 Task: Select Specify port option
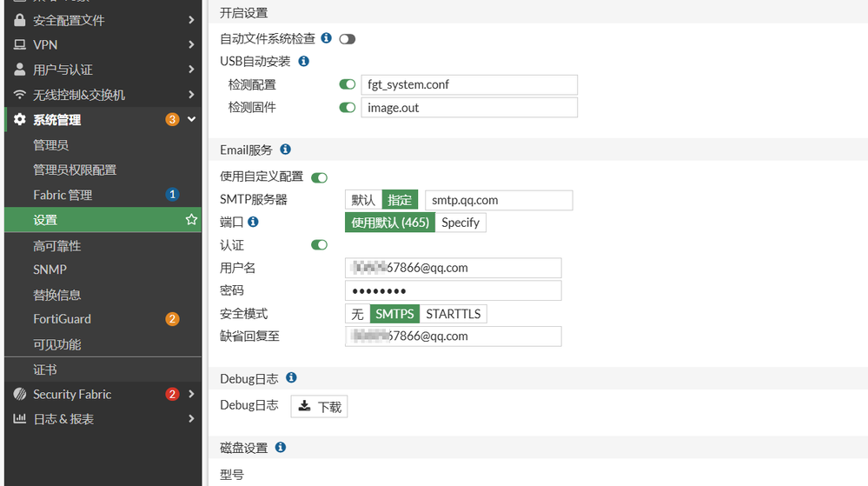(x=461, y=223)
